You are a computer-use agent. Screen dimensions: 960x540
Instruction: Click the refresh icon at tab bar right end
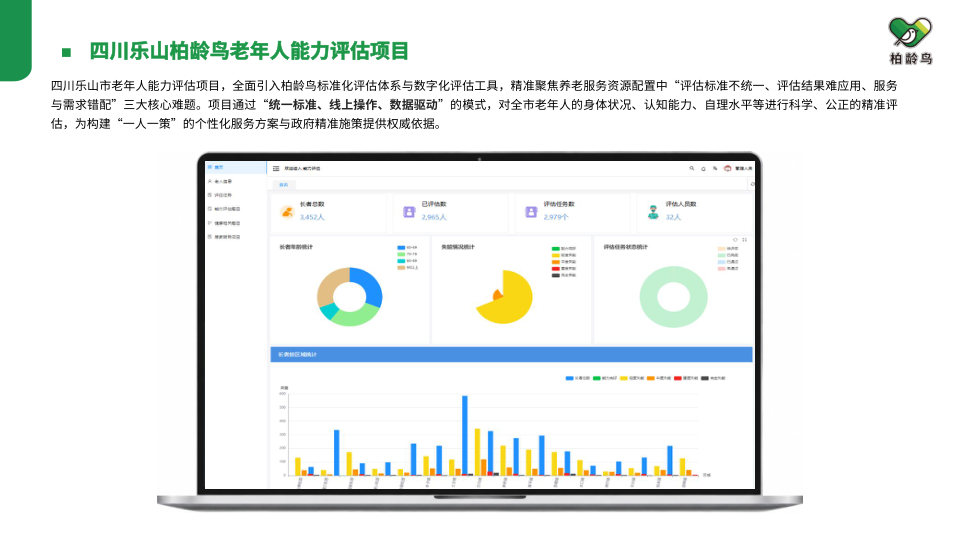click(x=752, y=184)
